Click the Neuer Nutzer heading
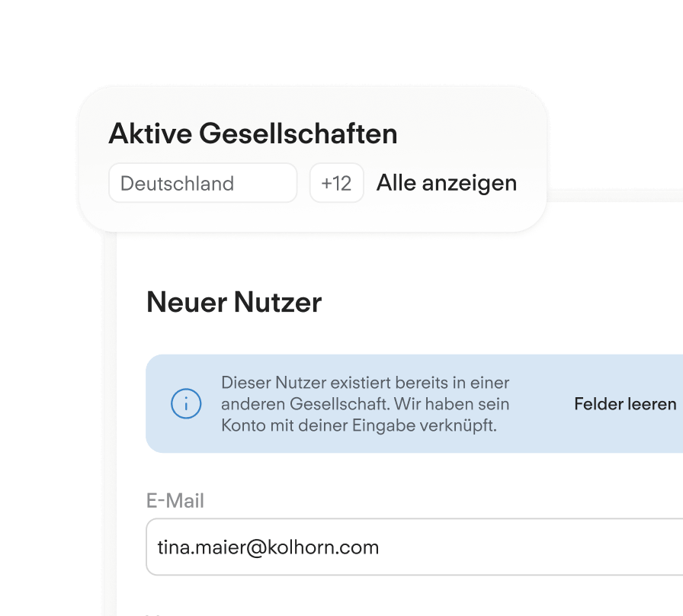The image size is (683, 616). tap(234, 302)
